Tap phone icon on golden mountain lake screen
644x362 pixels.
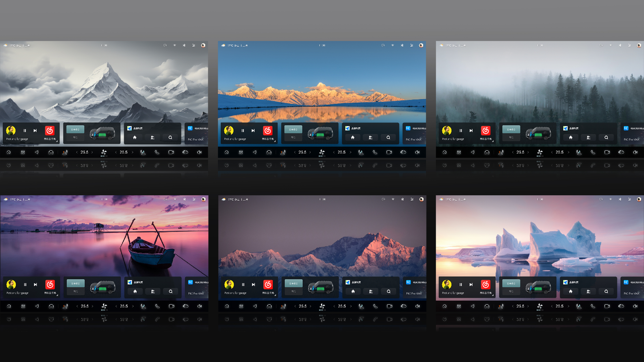tap(375, 152)
